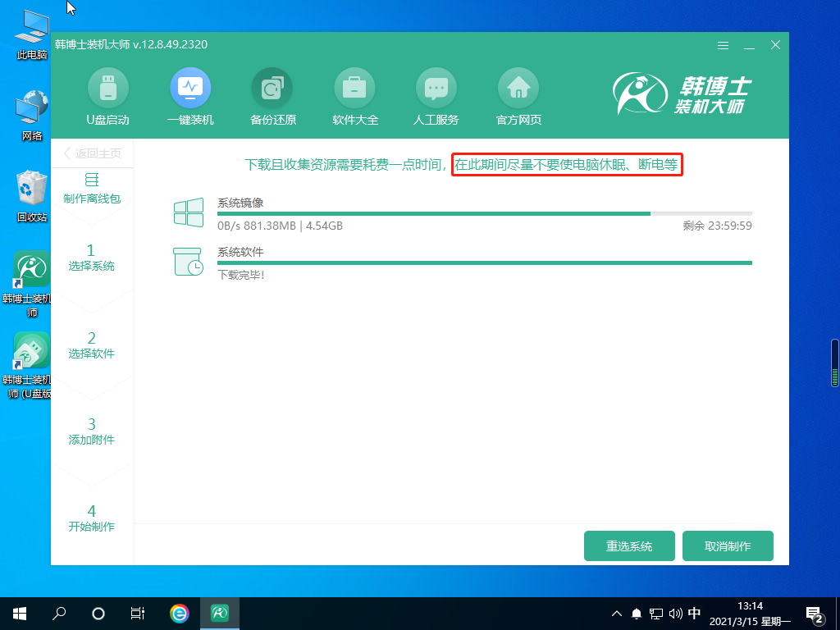840x630 pixels.
Task: Expand the system tray hidden icons arrow
Action: click(617, 613)
